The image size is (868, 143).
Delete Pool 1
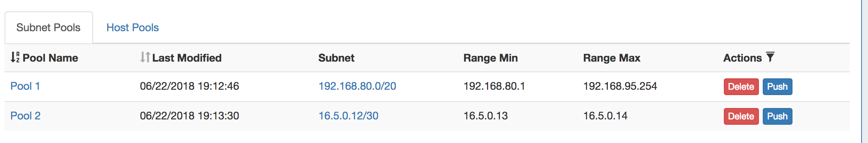(741, 87)
